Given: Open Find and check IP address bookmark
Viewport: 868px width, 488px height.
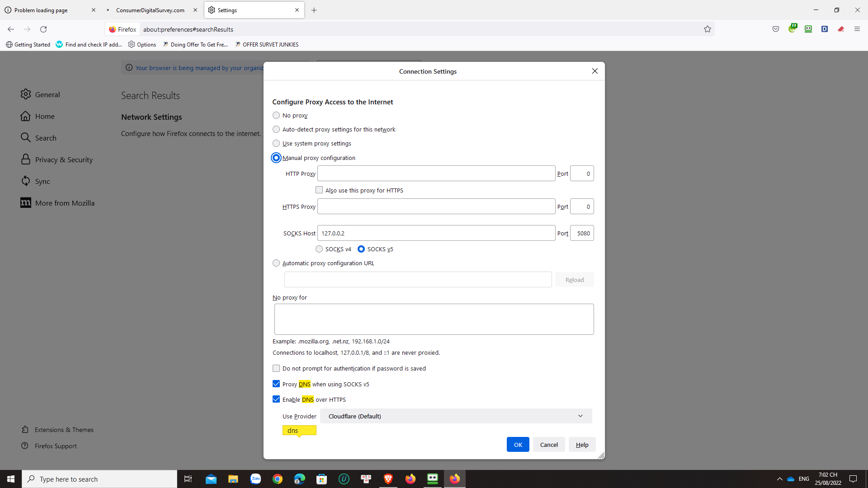Looking at the screenshot, I should (x=89, y=44).
